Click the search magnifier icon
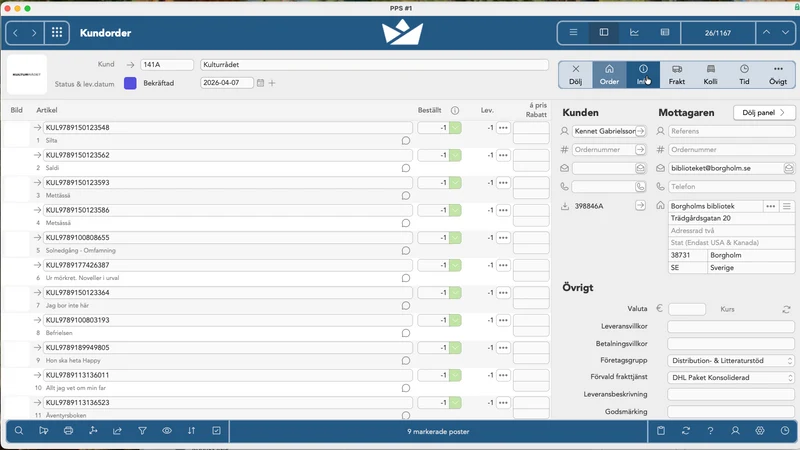 click(x=19, y=431)
